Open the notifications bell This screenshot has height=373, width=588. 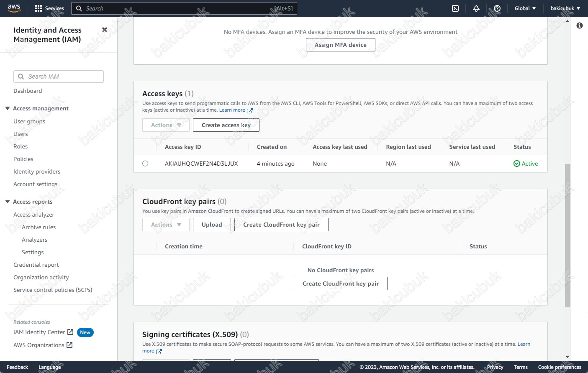(x=476, y=8)
